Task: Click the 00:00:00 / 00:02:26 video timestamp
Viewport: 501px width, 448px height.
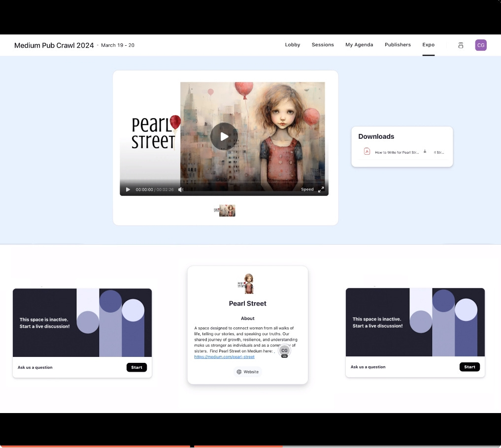Action: (x=155, y=190)
